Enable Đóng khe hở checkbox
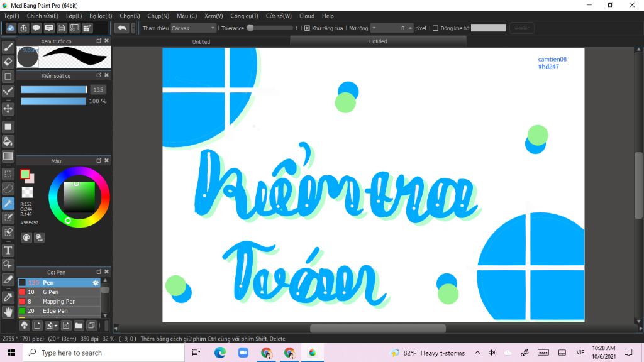The image size is (644, 362). point(435,28)
